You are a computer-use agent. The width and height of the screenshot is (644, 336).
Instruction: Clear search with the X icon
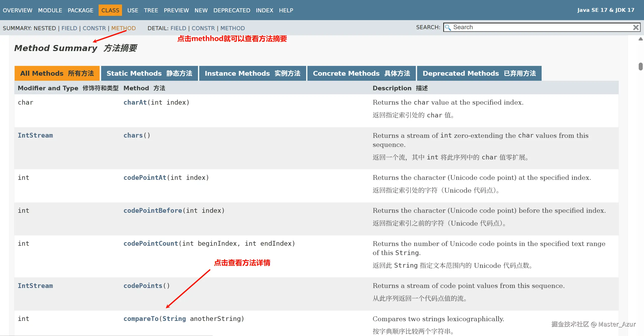(636, 27)
